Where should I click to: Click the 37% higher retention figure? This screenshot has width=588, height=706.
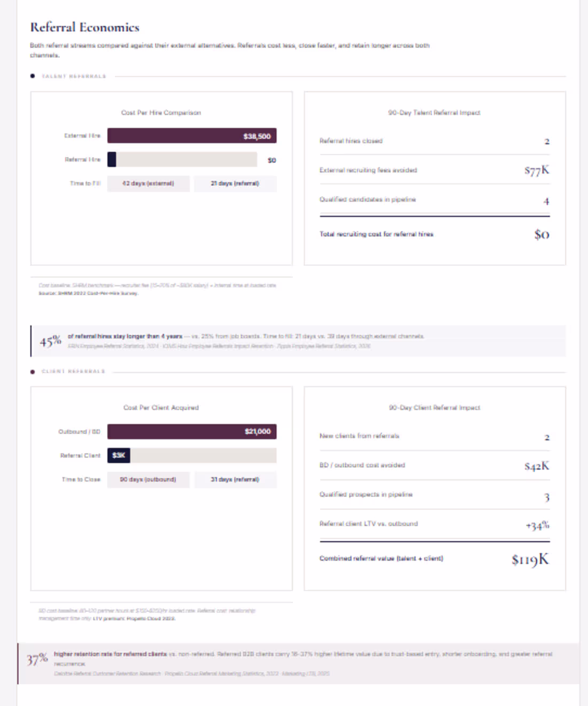(x=37, y=658)
